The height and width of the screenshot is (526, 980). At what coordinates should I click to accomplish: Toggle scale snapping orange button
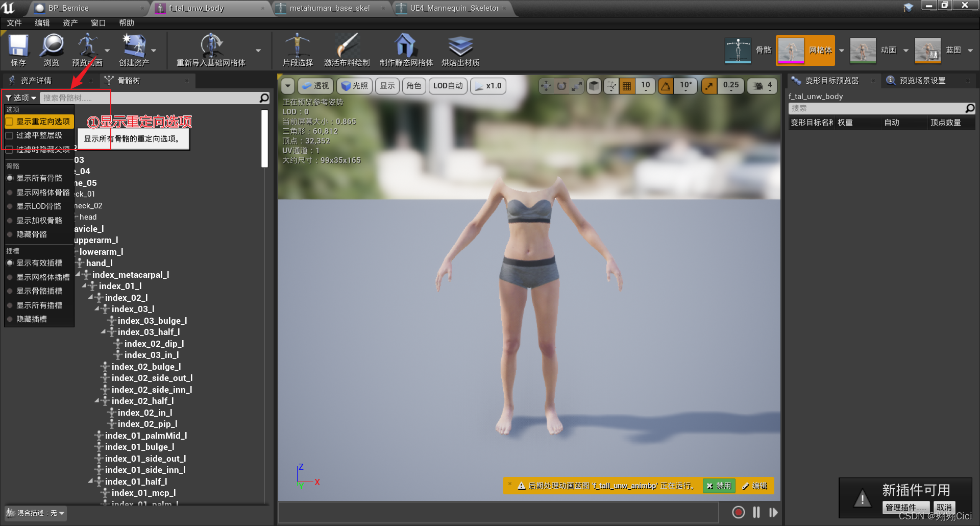coord(709,86)
